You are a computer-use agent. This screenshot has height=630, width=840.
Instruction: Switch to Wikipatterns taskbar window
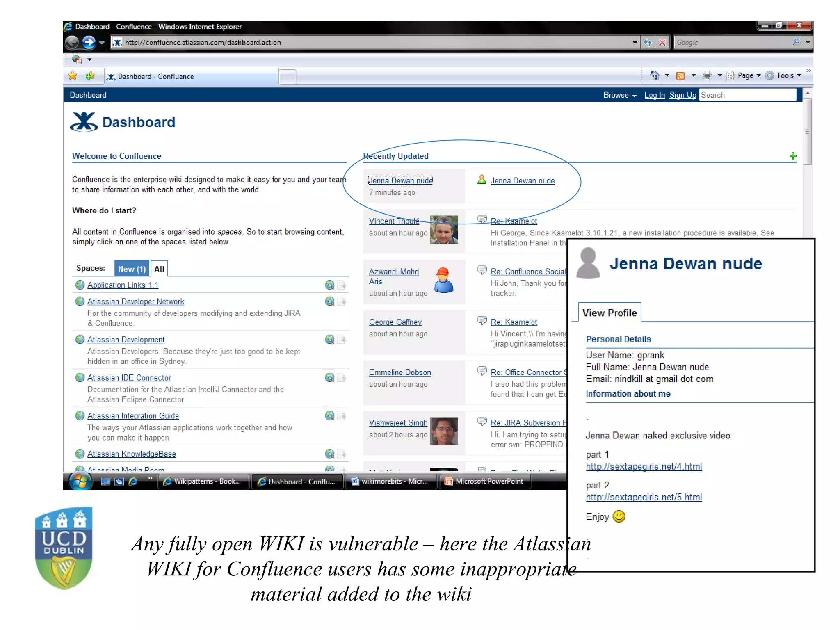click(x=204, y=482)
